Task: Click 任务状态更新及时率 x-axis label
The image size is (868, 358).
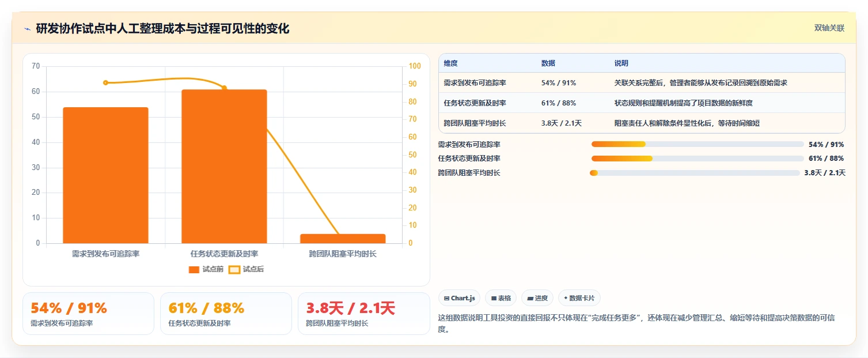Action: 224,254
